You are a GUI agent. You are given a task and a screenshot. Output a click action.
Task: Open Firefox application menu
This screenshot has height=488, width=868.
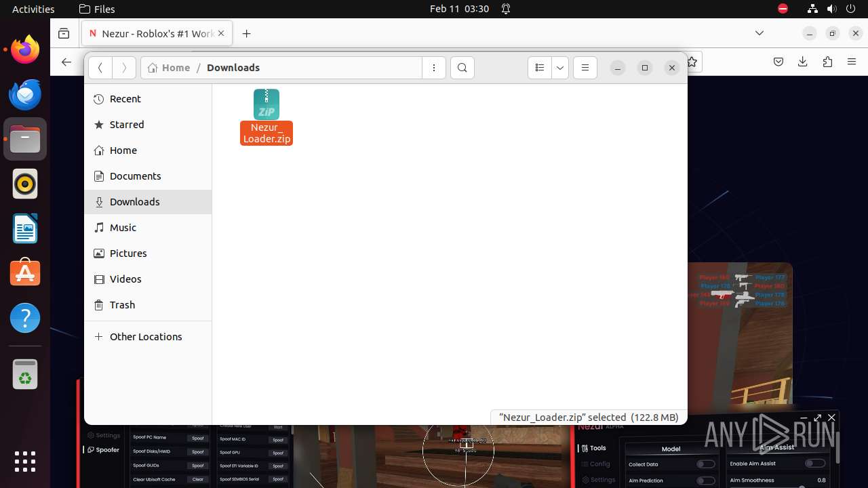point(852,62)
